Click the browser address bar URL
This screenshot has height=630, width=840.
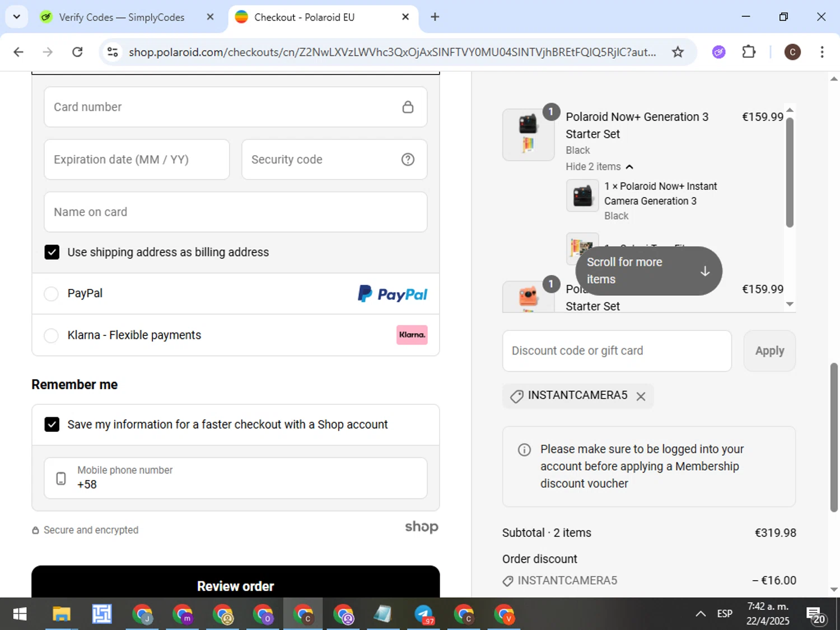click(x=392, y=52)
